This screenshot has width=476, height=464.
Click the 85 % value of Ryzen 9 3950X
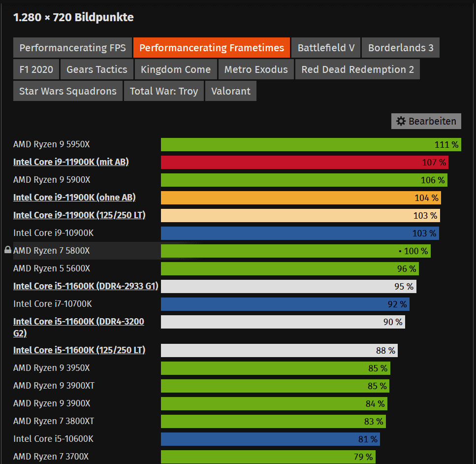[378, 368]
